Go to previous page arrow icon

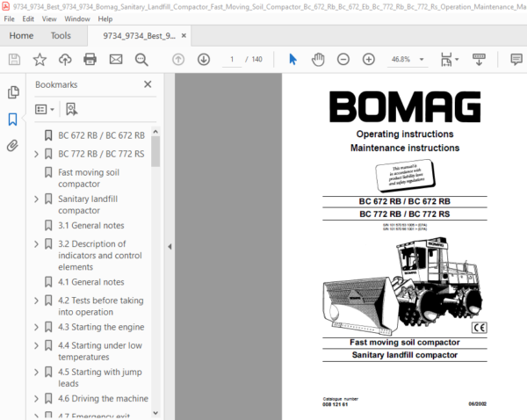[x=178, y=60]
